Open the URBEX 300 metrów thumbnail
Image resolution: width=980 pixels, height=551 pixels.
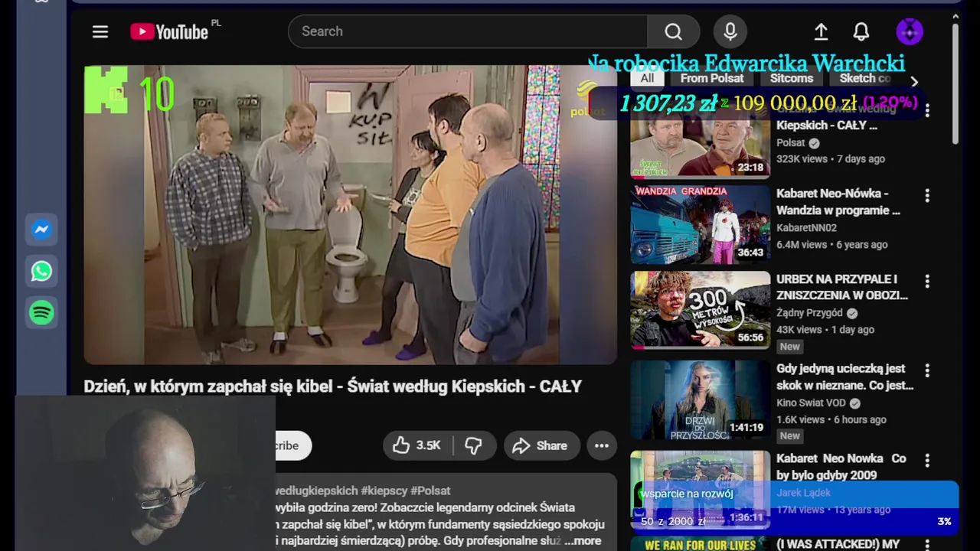[x=700, y=310]
